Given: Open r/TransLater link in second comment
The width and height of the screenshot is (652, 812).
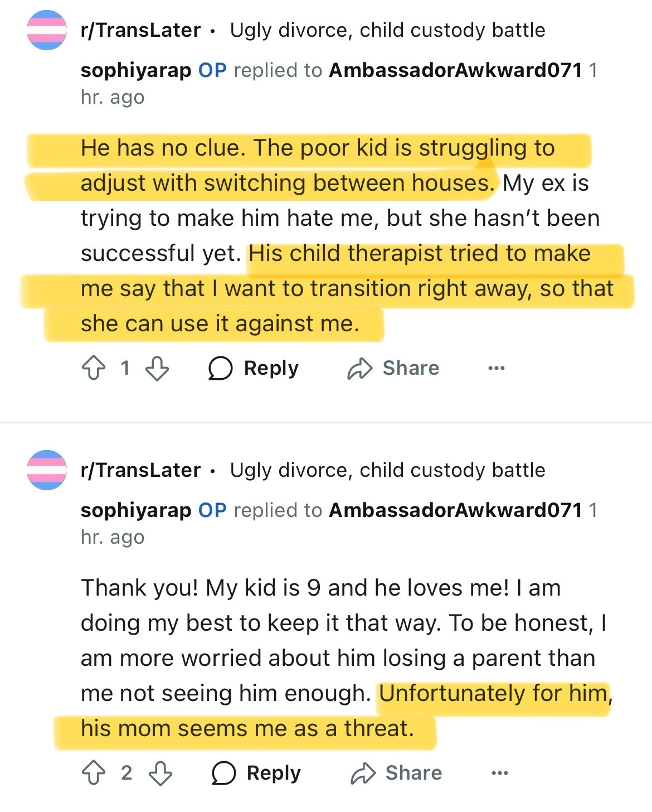Looking at the screenshot, I should [x=140, y=470].
